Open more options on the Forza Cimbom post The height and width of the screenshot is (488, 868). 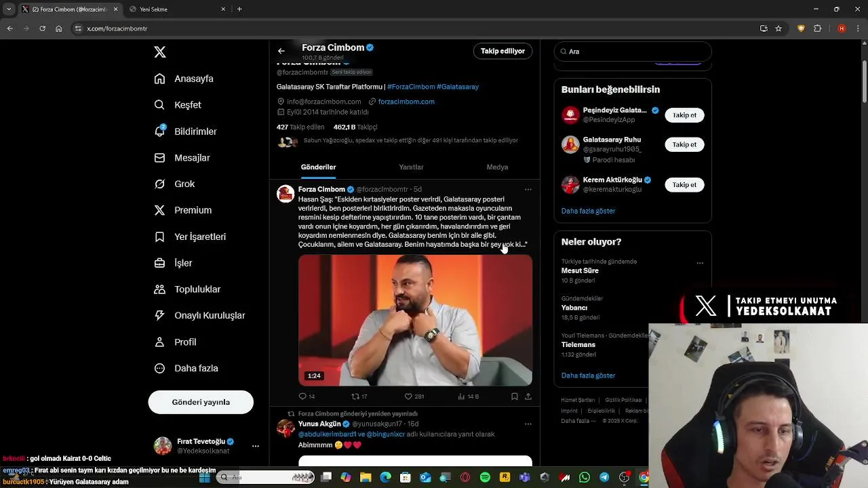(528, 190)
